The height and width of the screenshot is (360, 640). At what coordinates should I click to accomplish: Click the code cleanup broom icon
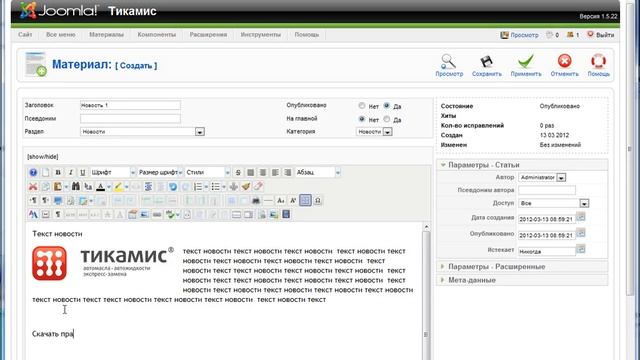click(246, 187)
